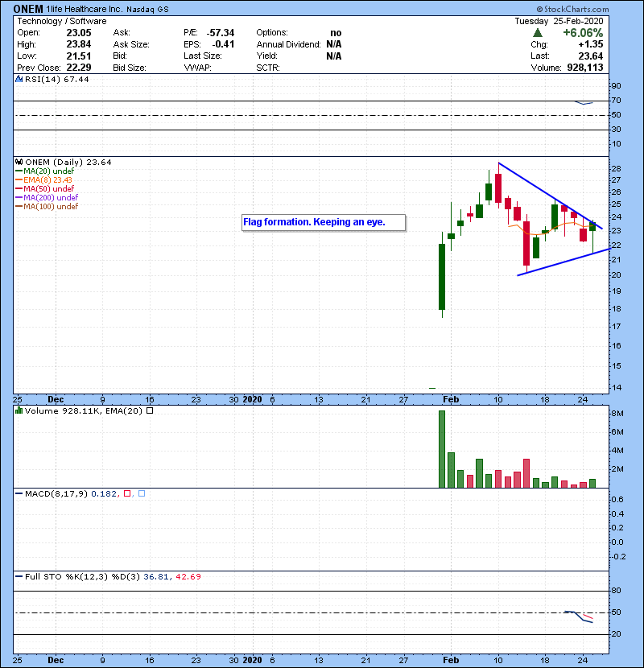Click the SCTR label
644x668 pixels.
coord(268,68)
